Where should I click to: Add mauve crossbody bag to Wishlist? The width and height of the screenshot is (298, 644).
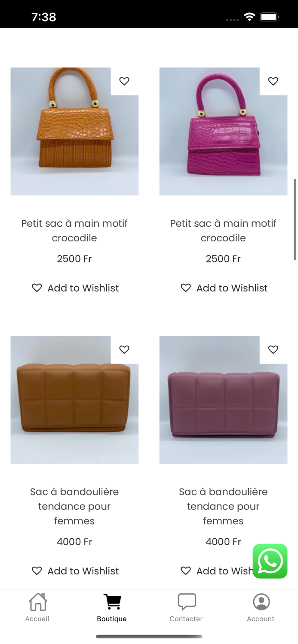point(215,571)
